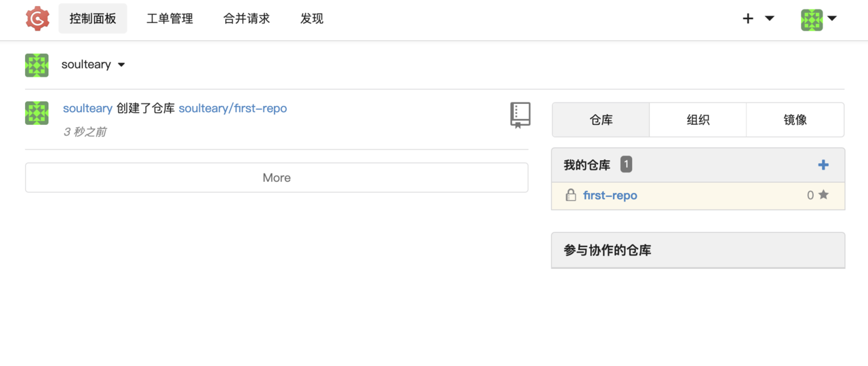Open 工单管理 in the top navigation
This screenshot has width=868, height=366.
point(170,18)
